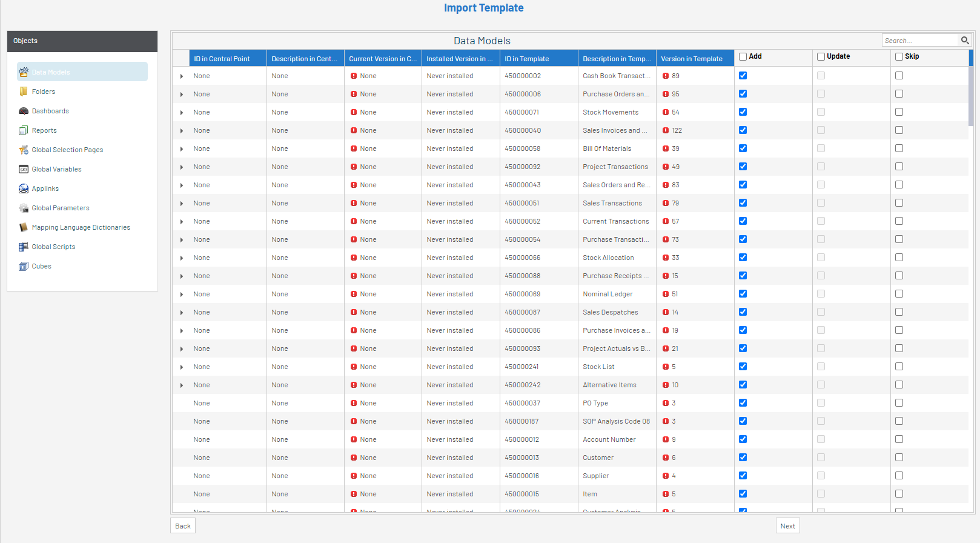Viewport: 980px width, 543px height.
Task: Check the Skip header checkbox
Action: (x=899, y=57)
